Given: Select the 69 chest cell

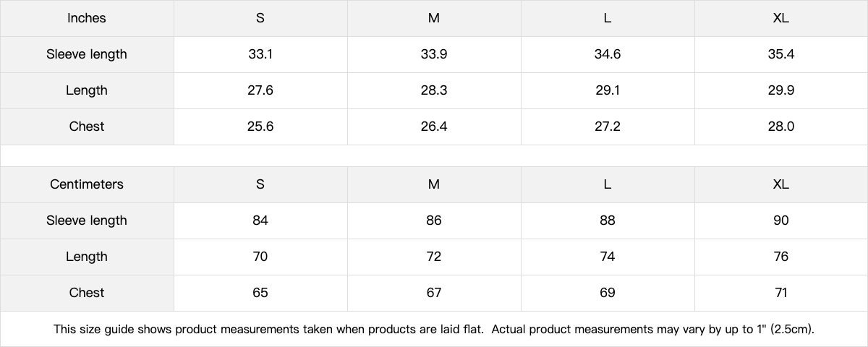Looking at the screenshot, I should [608, 293].
